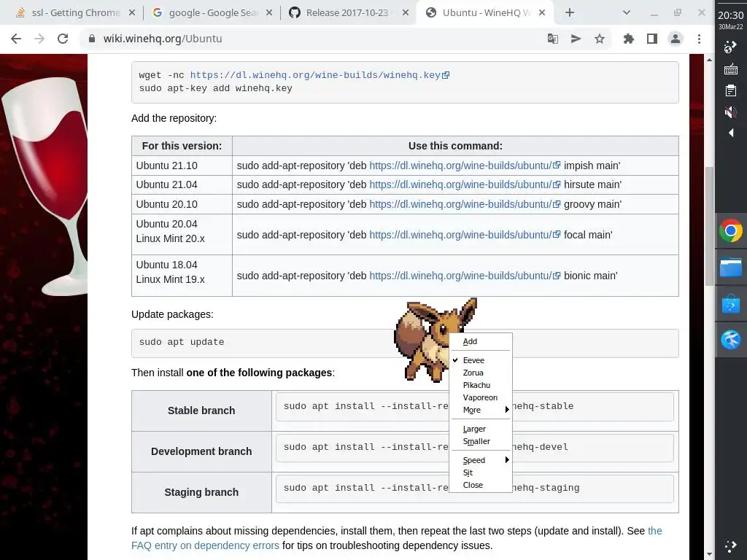Click the Stable branch table header
Image resolution: width=747 pixels, height=560 pixels.
201,411
